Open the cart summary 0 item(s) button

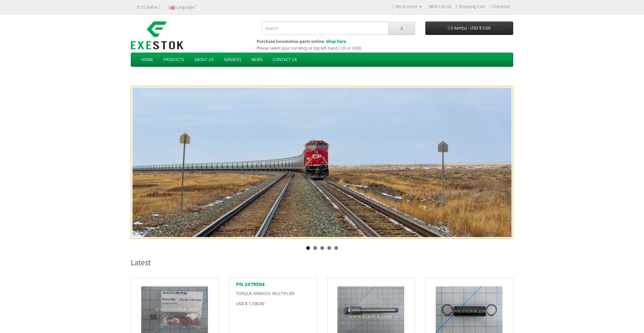[x=469, y=28]
